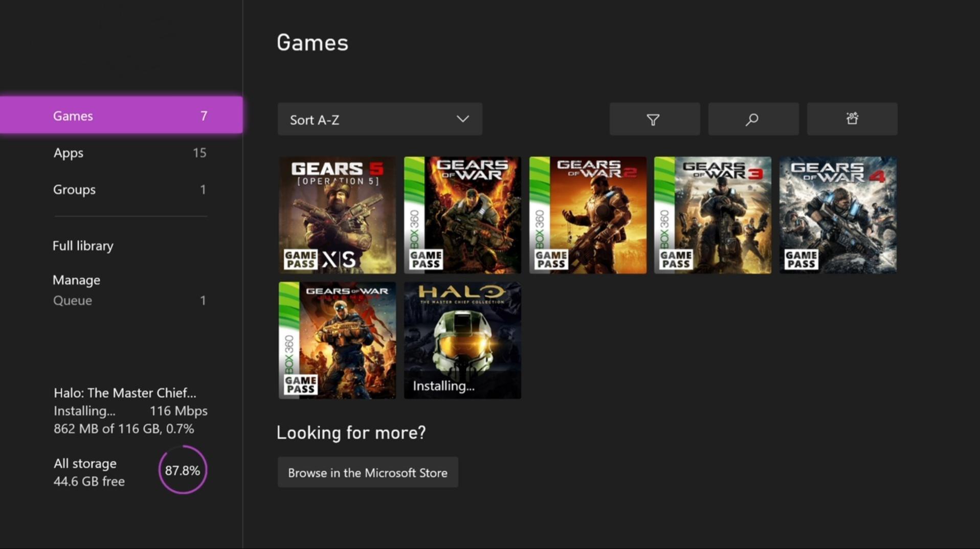Image resolution: width=980 pixels, height=549 pixels.
Task: Open the search for your games
Action: [753, 119]
